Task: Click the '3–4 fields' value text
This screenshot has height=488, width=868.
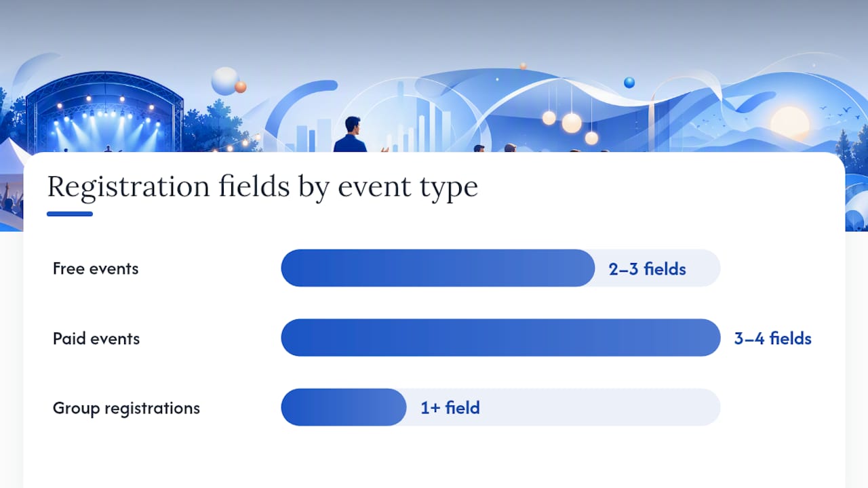Action: [772, 338]
